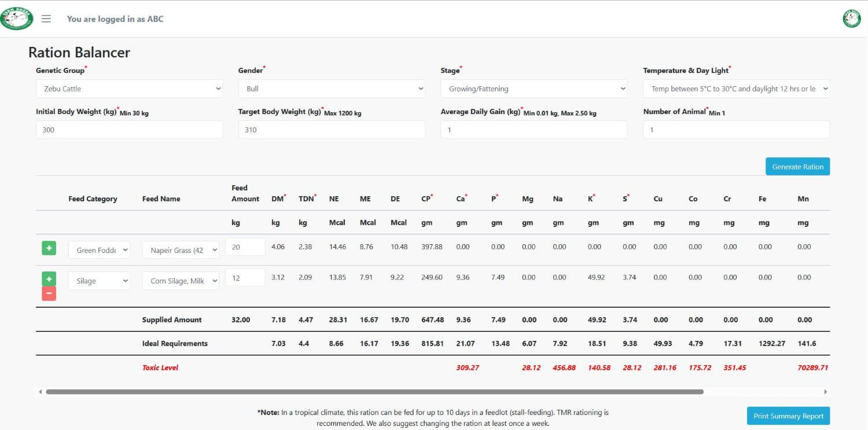Click the Generate Ration button
Screen dimensions: 868x430
pos(797,166)
